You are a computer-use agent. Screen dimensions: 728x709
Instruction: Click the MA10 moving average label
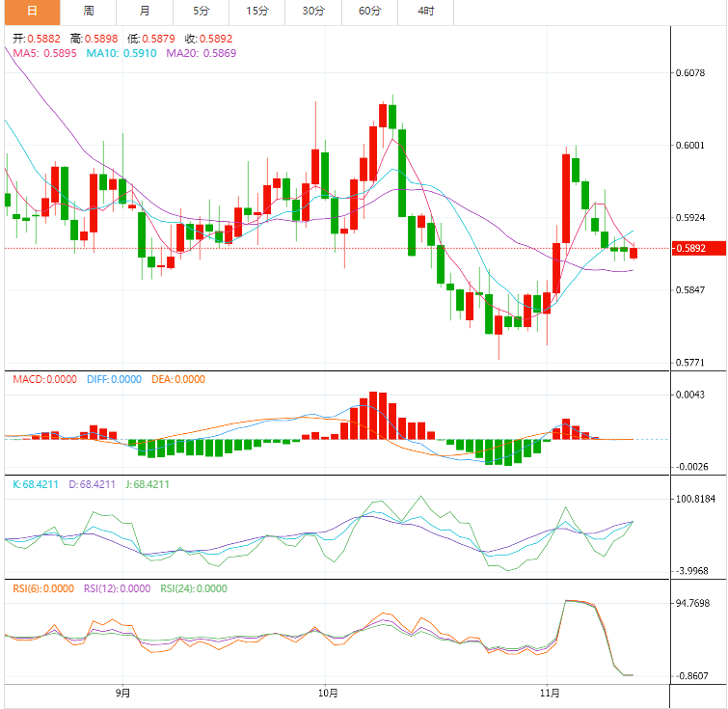click(121, 53)
